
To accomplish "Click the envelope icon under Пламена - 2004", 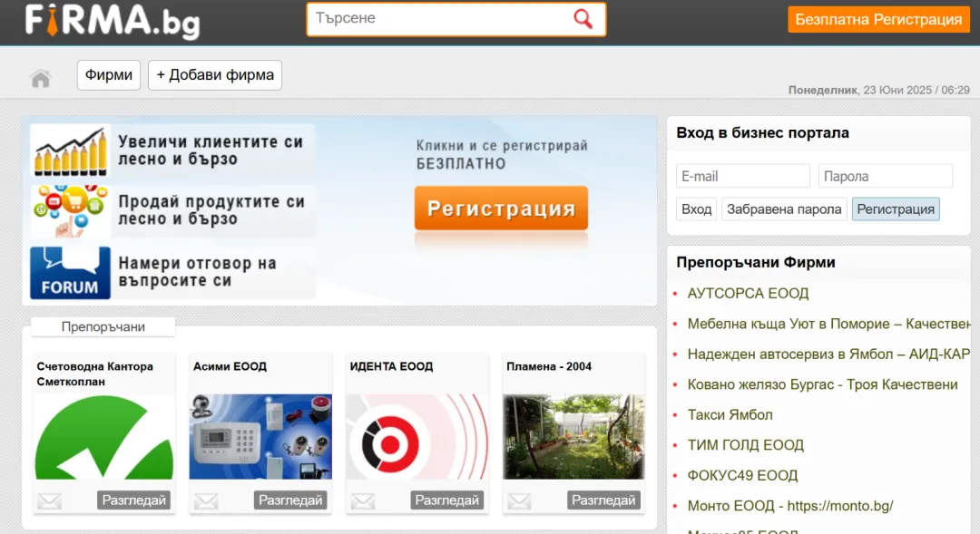I will 519,500.
